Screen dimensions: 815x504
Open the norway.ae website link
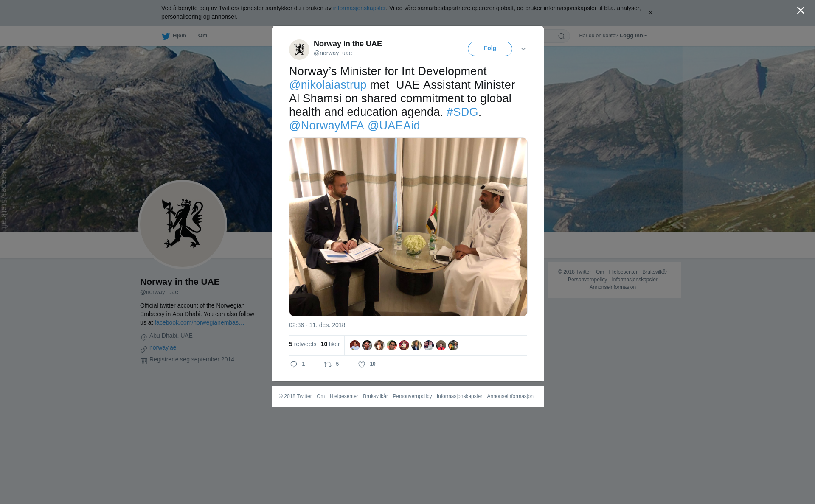(x=163, y=347)
